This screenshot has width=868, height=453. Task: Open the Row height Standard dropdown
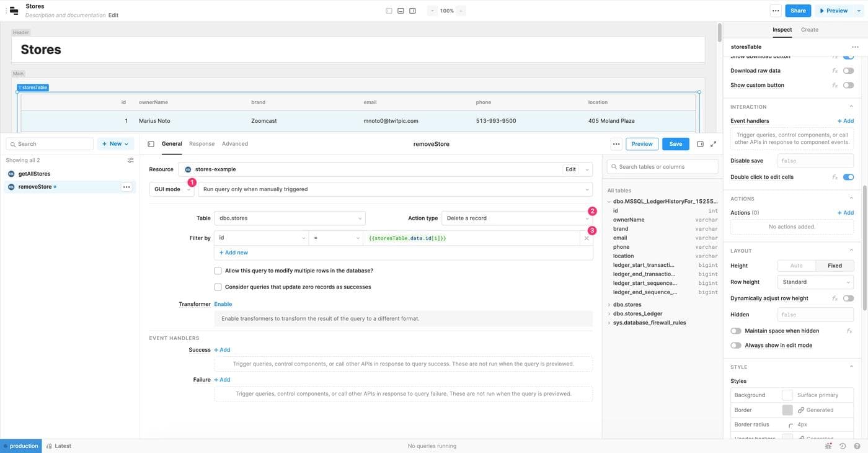point(815,282)
